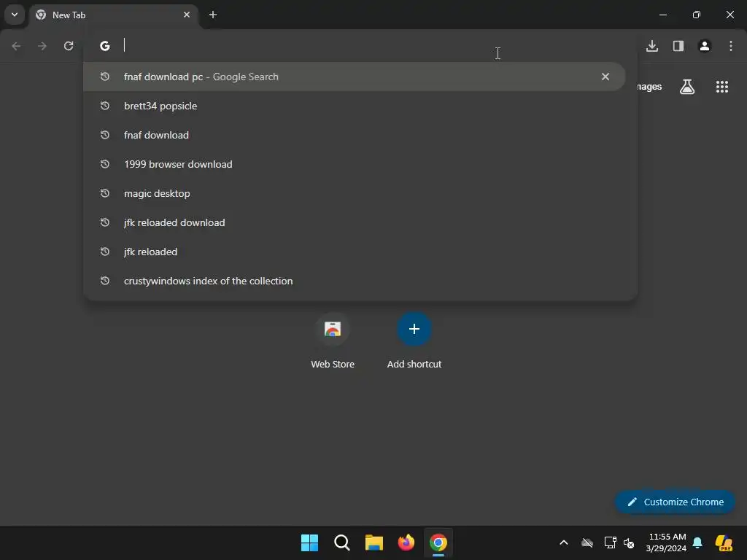Click the back navigation arrow

coord(16,46)
